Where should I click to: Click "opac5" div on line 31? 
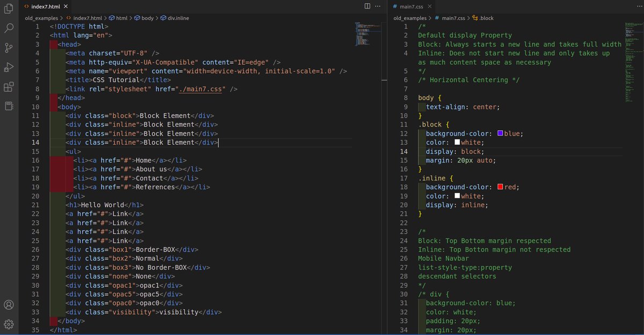tap(124, 294)
